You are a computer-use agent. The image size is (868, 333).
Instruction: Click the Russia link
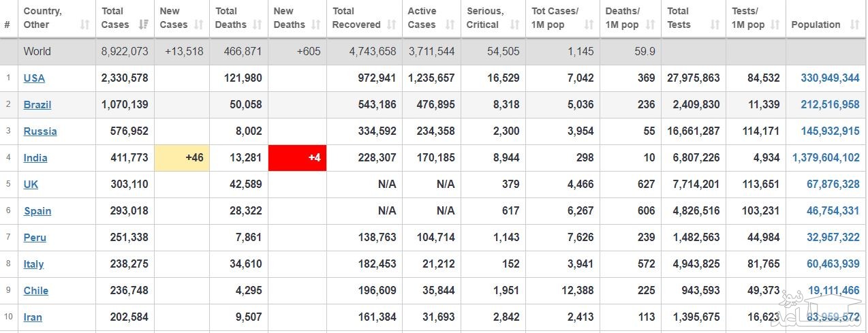pos(40,131)
